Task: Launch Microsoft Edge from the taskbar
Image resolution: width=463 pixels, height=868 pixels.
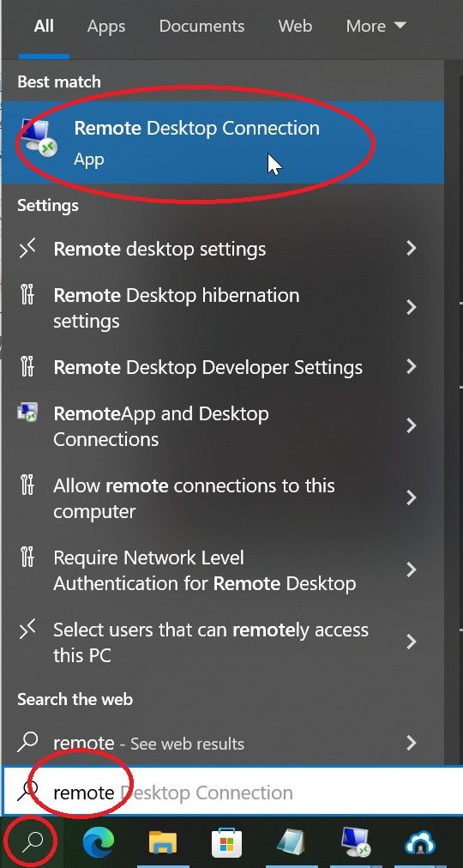Action: click(x=99, y=843)
